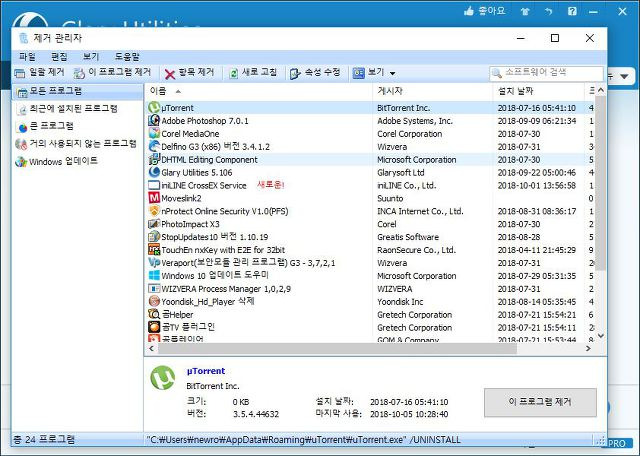The width and height of the screenshot is (640, 456).
Task: Select the DHTML Editing Component row
Action: [371, 160]
